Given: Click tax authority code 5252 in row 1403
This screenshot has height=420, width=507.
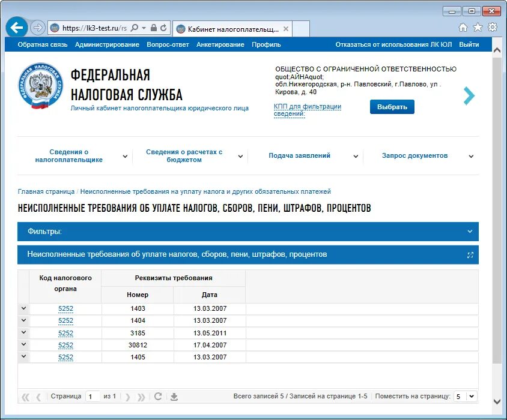Looking at the screenshot, I should 65,308.
